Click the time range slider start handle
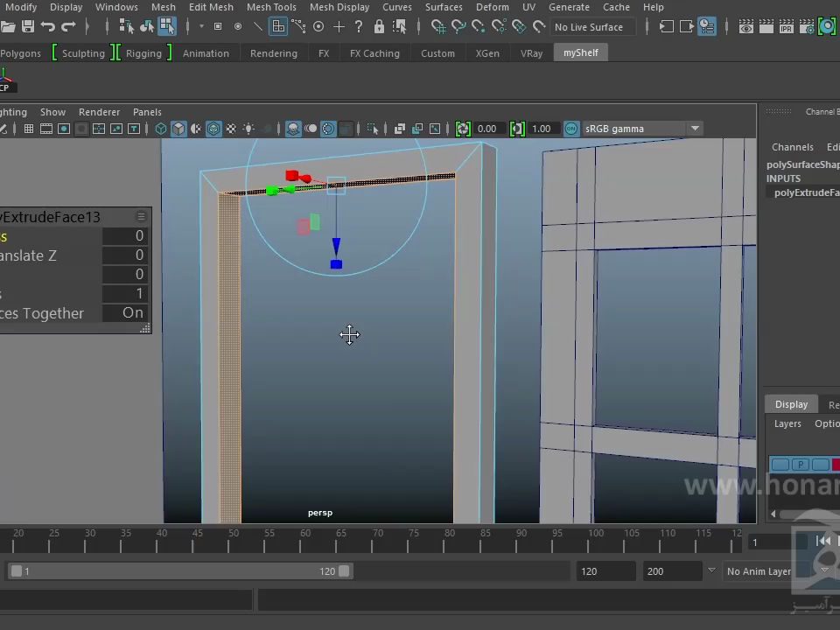Viewport: 840px width, 630px height. (x=17, y=571)
